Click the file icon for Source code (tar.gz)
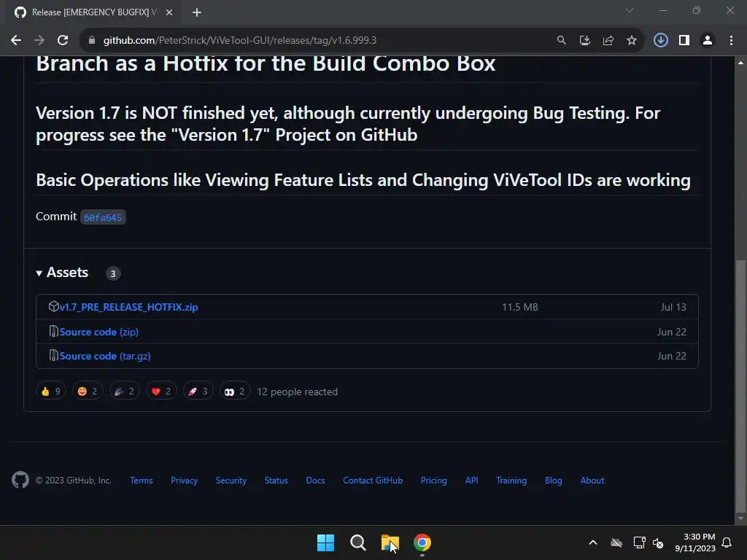The height and width of the screenshot is (560, 747). coord(54,356)
